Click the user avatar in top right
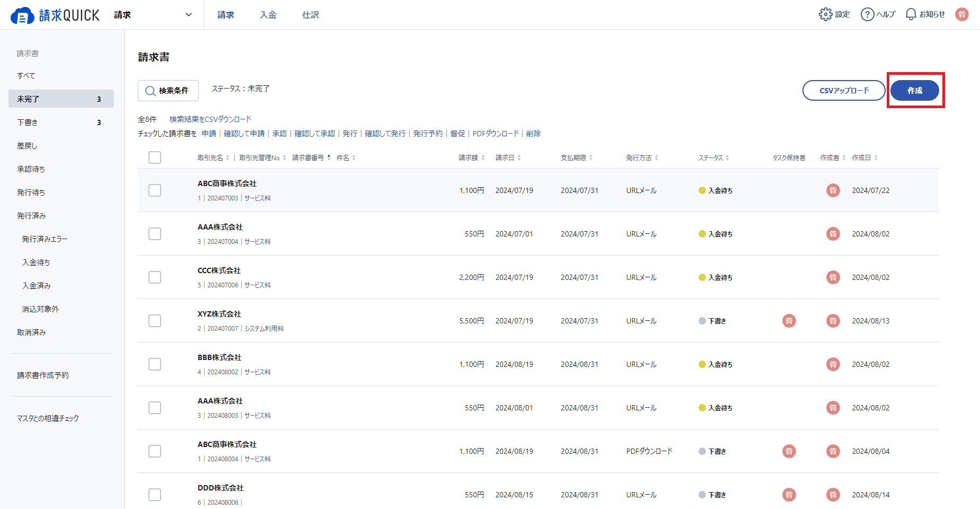This screenshot has height=509, width=980. [961, 14]
